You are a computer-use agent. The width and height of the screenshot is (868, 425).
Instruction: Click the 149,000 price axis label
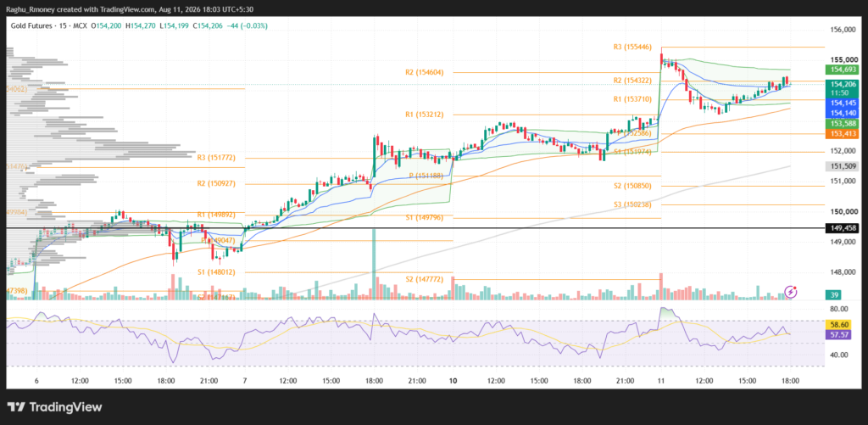(x=842, y=242)
